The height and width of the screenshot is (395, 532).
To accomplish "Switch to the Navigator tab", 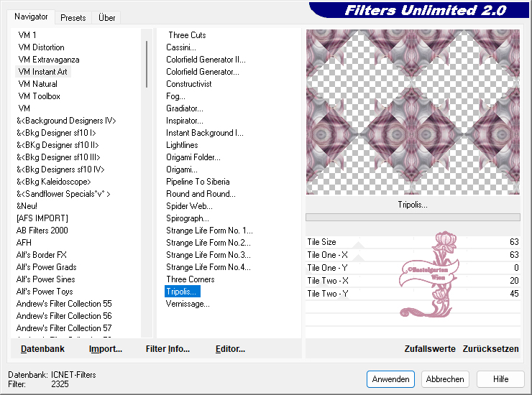I will click(x=31, y=17).
